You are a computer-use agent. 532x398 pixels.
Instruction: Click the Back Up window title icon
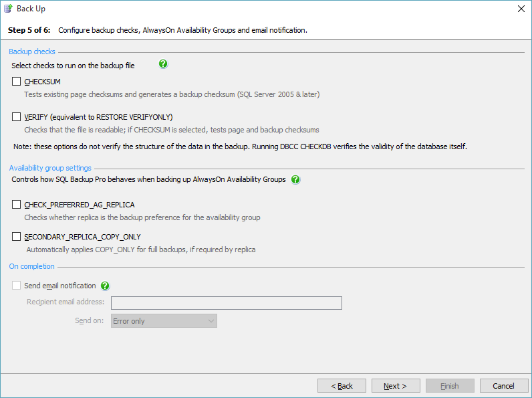(x=8, y=9)
